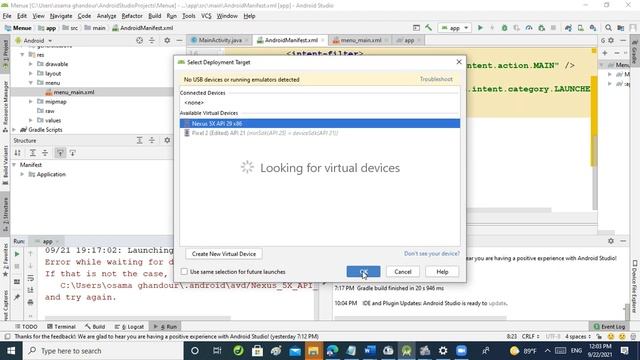Toggle soft-wrap in Run panel
This screenshot has height=360, width=640.
(x=31, y=278)
